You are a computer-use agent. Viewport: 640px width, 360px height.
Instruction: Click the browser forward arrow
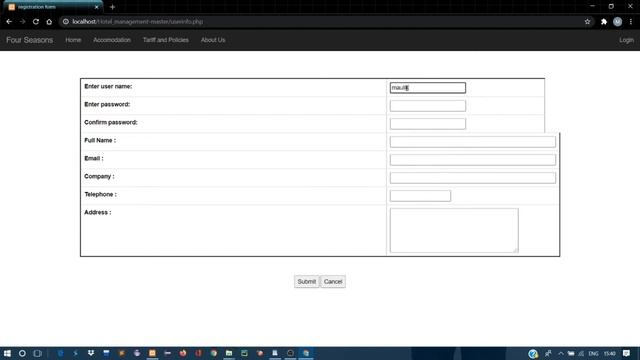coord(22,22)
